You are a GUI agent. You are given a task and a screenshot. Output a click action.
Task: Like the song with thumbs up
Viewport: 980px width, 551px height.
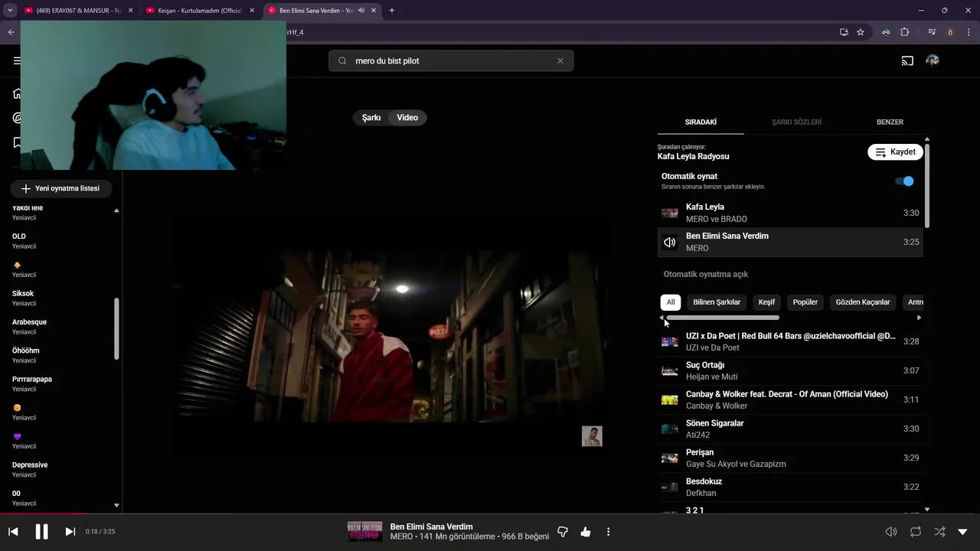point(586,532)
